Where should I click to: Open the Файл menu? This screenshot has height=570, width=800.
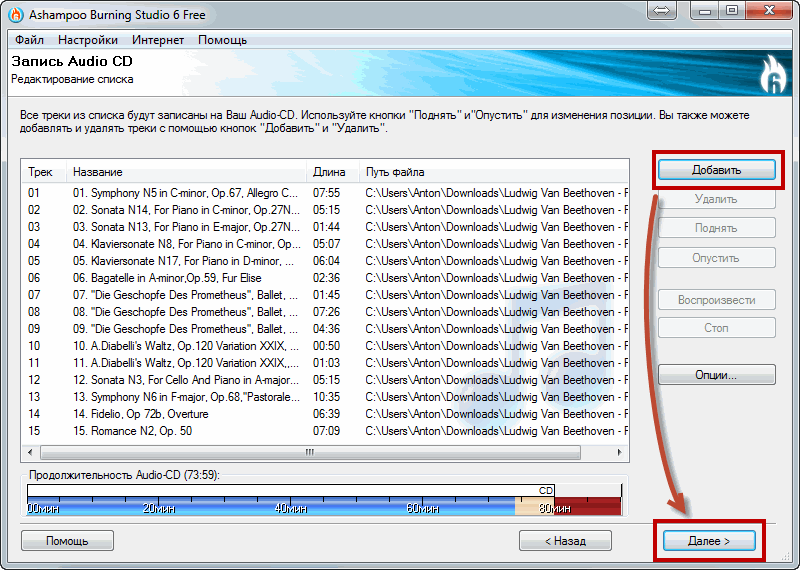(x=30, y=40)
